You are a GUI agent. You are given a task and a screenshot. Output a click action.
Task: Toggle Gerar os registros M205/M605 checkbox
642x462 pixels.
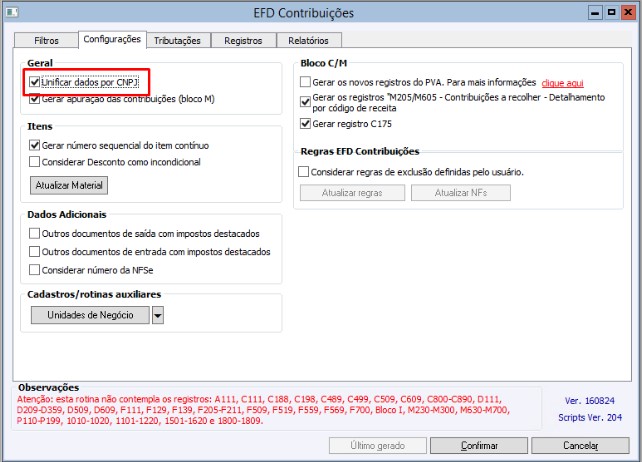click(305, 102)
